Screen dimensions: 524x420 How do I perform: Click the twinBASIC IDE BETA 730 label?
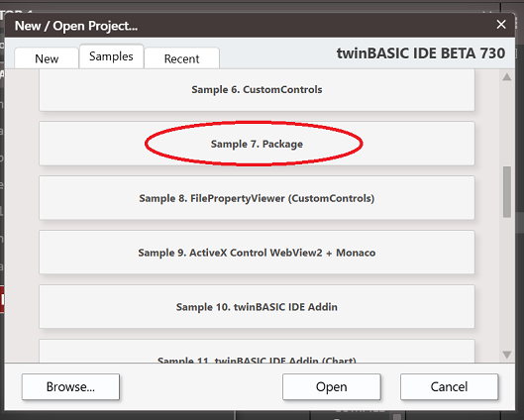tap(421, 53)
